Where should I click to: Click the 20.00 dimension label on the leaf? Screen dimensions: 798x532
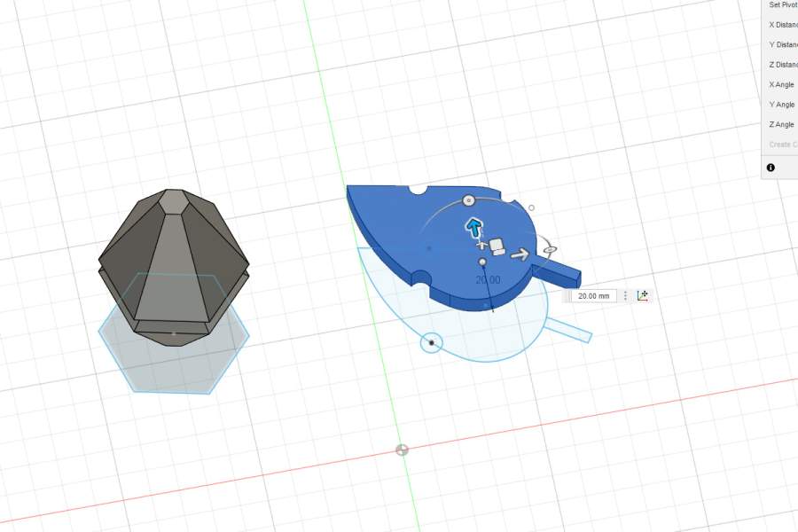tap(488, 280)
